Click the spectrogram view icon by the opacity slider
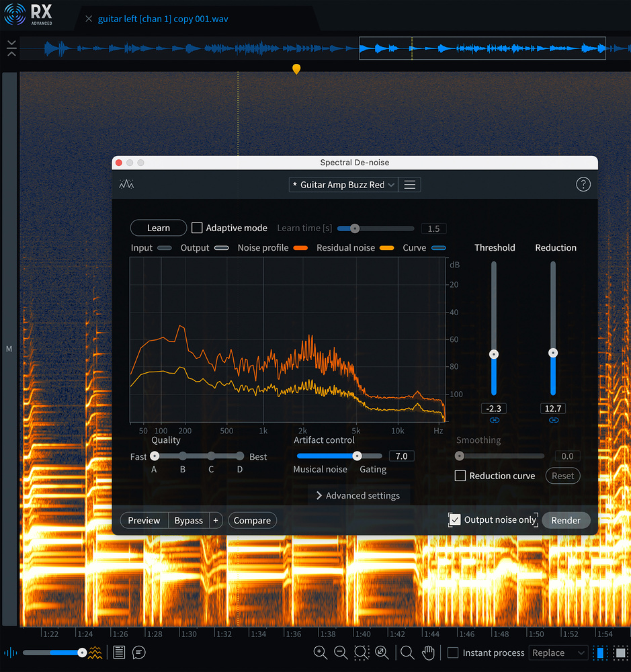 (x=95, y=653)
